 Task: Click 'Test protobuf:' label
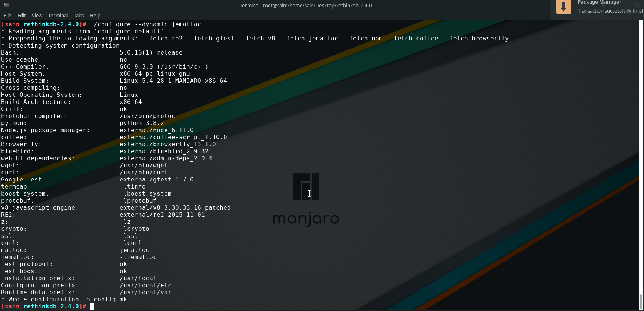tap(27, 264)
